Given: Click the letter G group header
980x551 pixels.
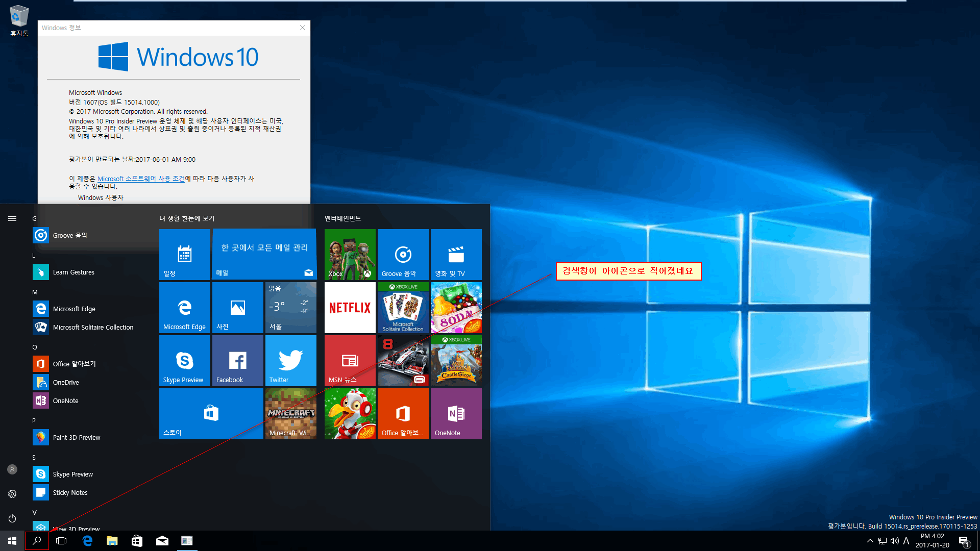Looking at the screenshot, I should coord(35,219).
